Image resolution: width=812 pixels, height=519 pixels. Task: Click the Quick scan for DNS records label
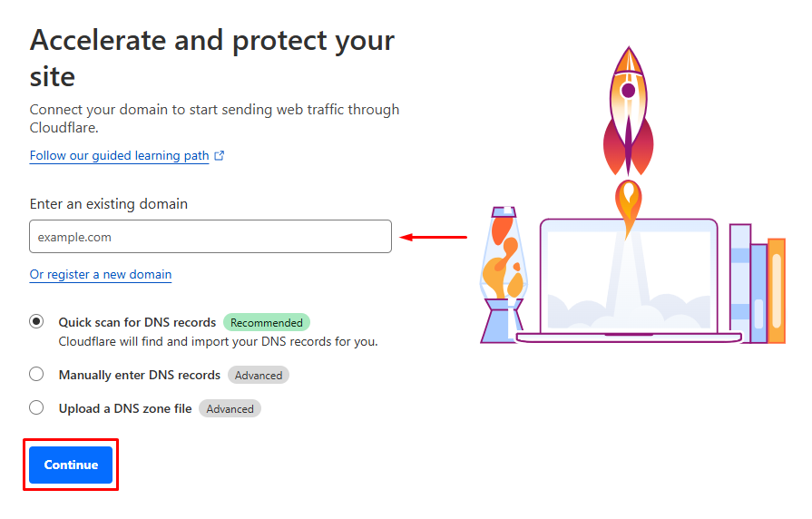[x=137, y=322]
